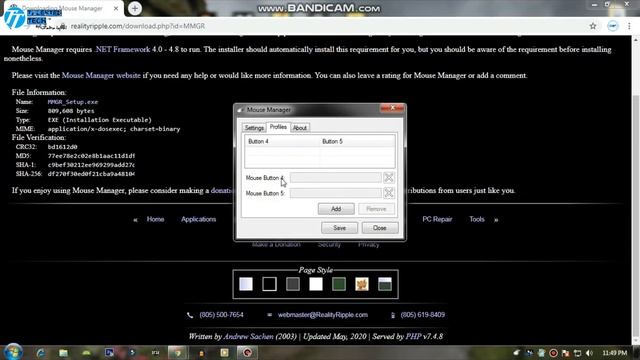Image resolution: width=640 pixels, height=360 pixels.
Task: Open the volume control in the tray
Action: [589, 353]
